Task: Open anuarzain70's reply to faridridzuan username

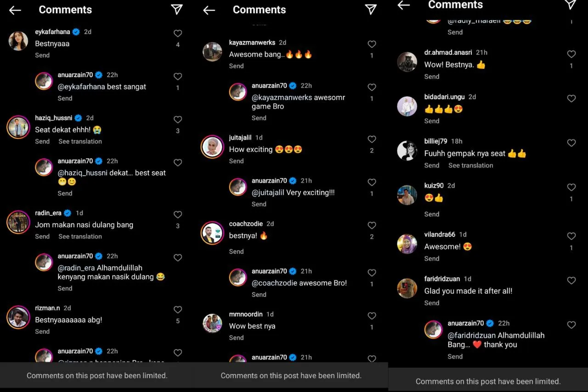Action: [x=466, y=323]
